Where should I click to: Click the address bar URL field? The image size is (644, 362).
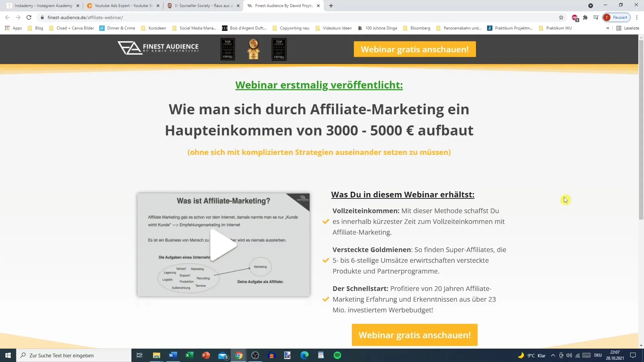point(85,18)
